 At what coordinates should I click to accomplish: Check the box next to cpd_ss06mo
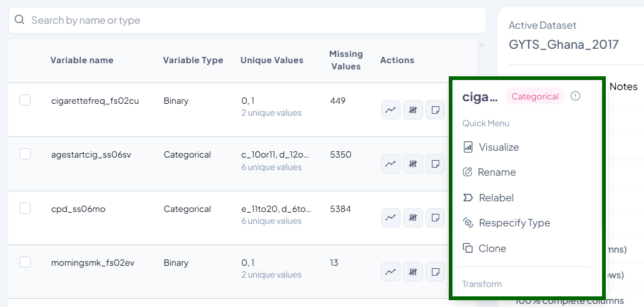click(25, 208)
